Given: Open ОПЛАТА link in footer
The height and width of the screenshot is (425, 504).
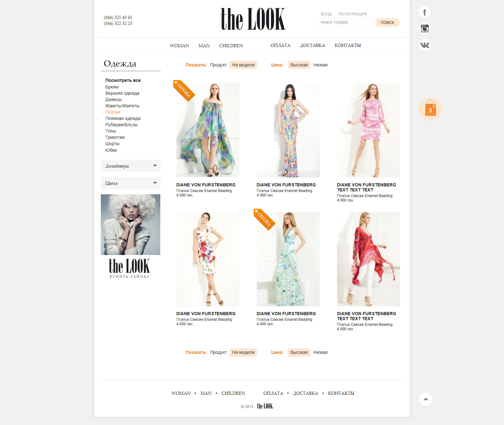Looking at the screenshot, I should click(273, 393).
